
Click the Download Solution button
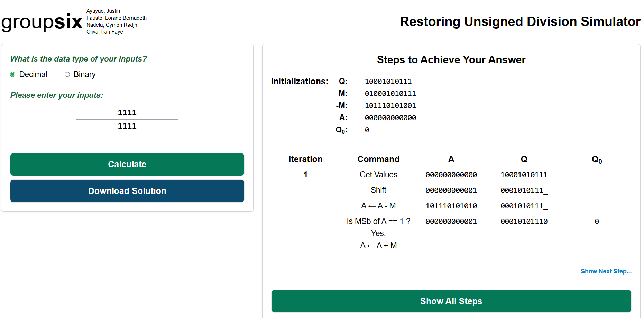127,191
